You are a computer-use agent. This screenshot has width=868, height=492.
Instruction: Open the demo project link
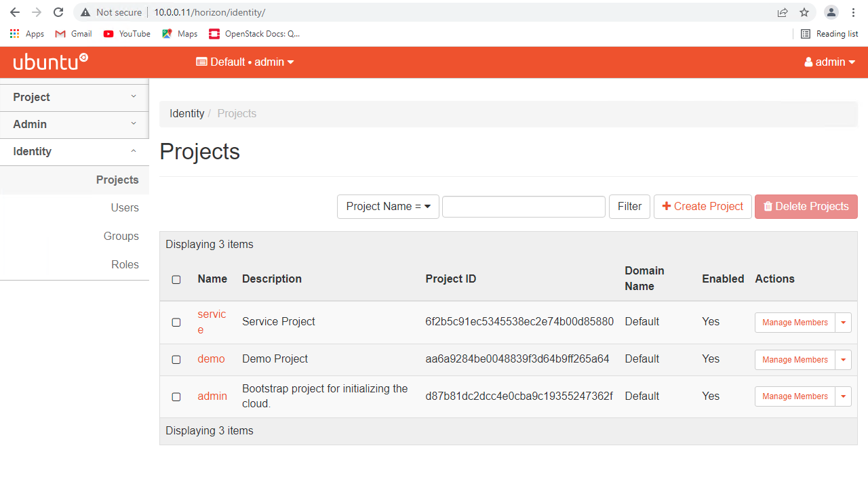(x=211, y=359)
